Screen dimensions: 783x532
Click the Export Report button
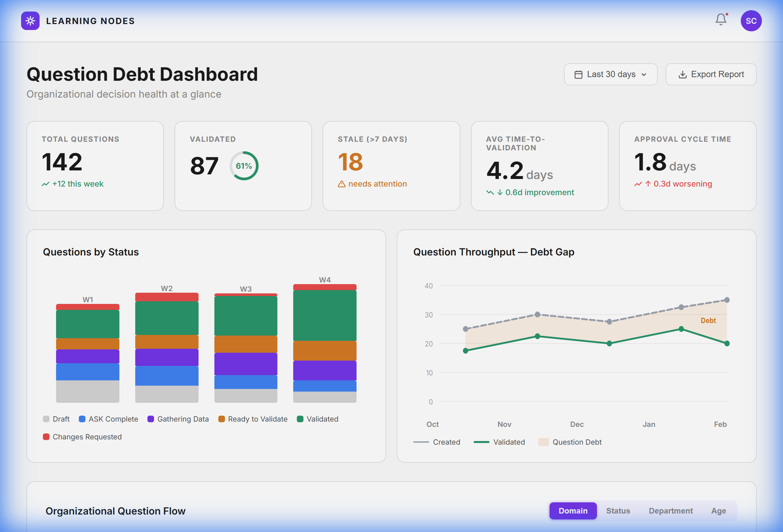[x=711, y=74]
